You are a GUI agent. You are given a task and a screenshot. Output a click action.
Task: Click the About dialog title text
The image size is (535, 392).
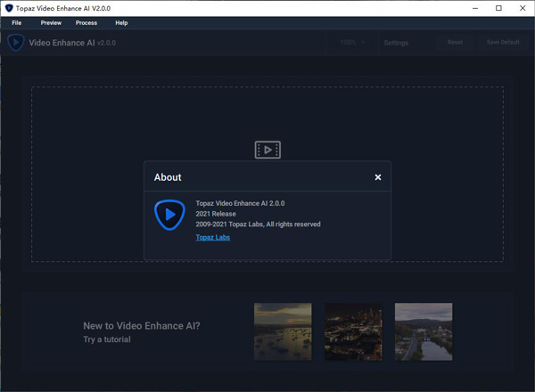point(168,177)
